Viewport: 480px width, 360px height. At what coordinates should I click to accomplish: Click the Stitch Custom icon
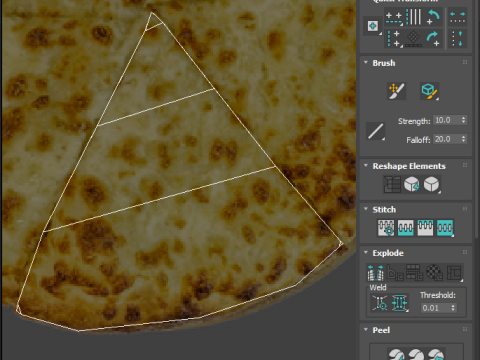click(445, 228)
